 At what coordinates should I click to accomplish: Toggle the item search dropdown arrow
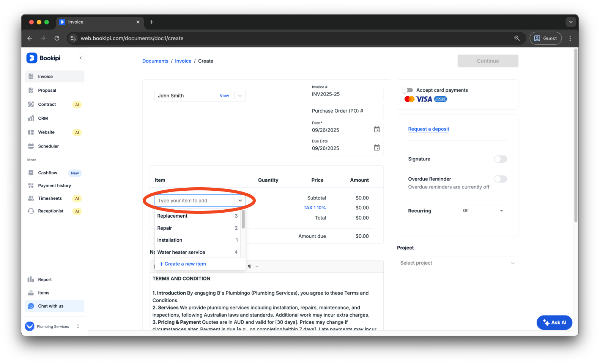[240, 201]
